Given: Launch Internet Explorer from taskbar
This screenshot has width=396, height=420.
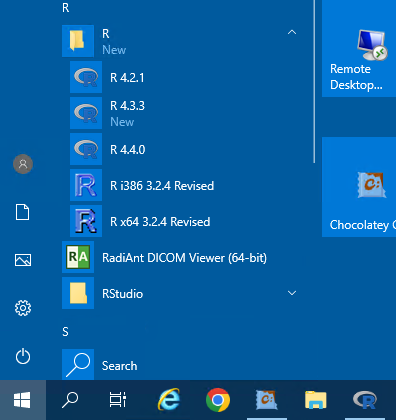Looking at the screenshot, I should coord(169,400).
